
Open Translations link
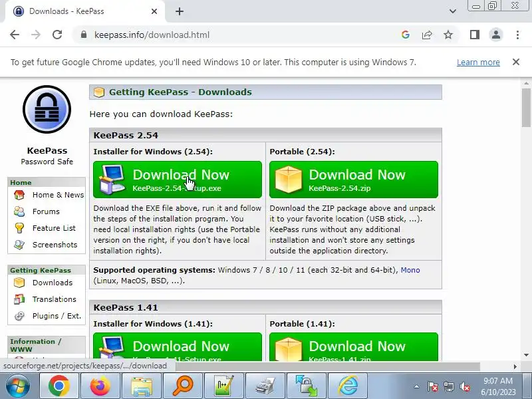pos(54,299)
